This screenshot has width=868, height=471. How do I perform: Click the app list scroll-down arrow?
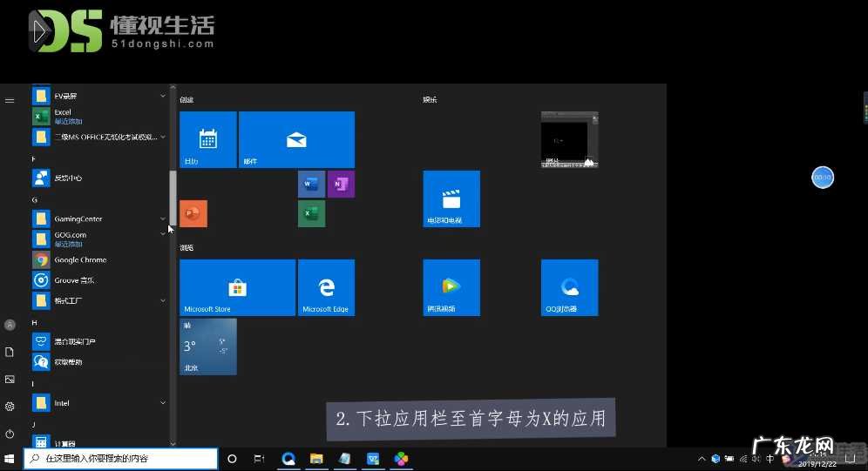(x=173, y=443)
